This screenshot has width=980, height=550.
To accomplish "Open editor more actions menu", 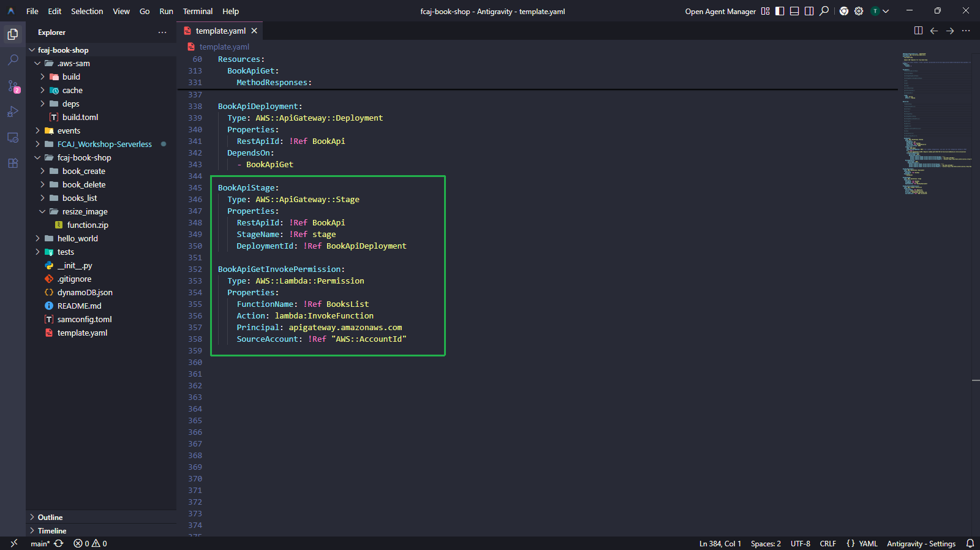I will (x=966, y=31).
